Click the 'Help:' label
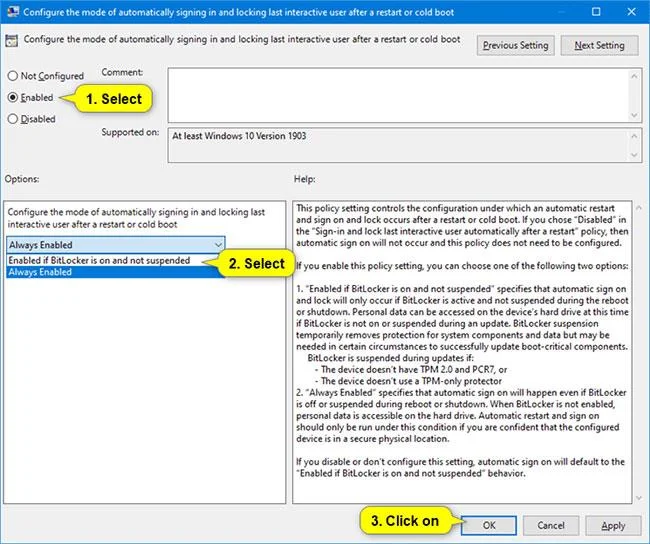The height and width of the screenshot is (544, 650). click(x=305, y=179)
